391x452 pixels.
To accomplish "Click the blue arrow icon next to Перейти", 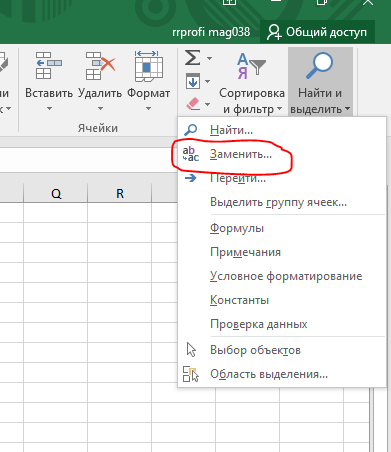I will tap(191, 178).
